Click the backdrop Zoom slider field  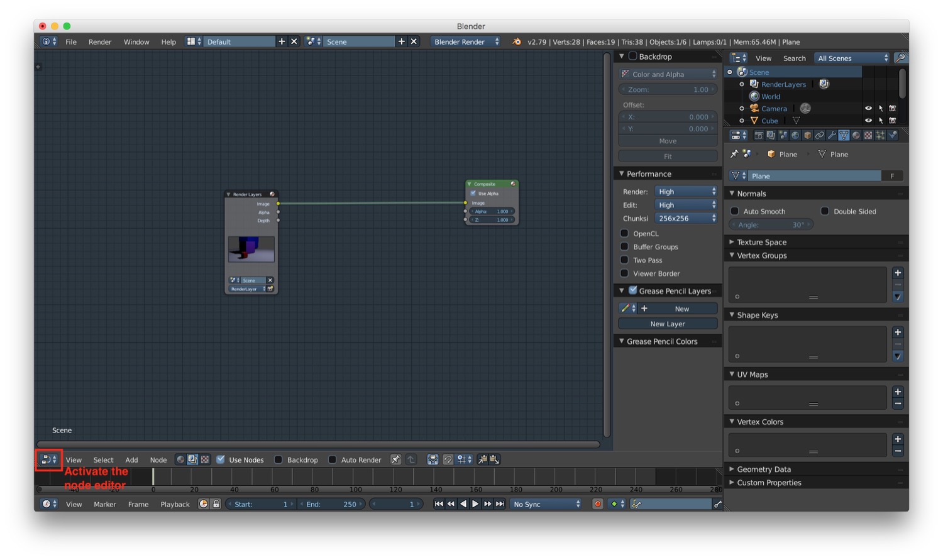[668, 89]
